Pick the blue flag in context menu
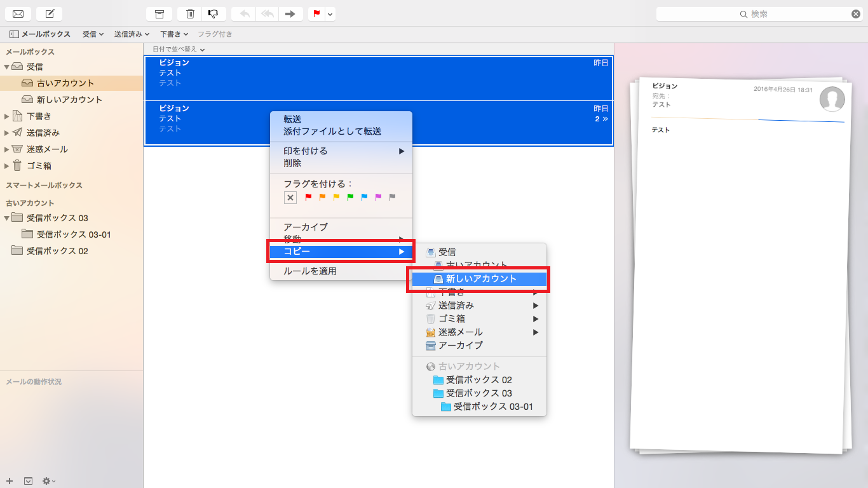 (x=365, y=197)
